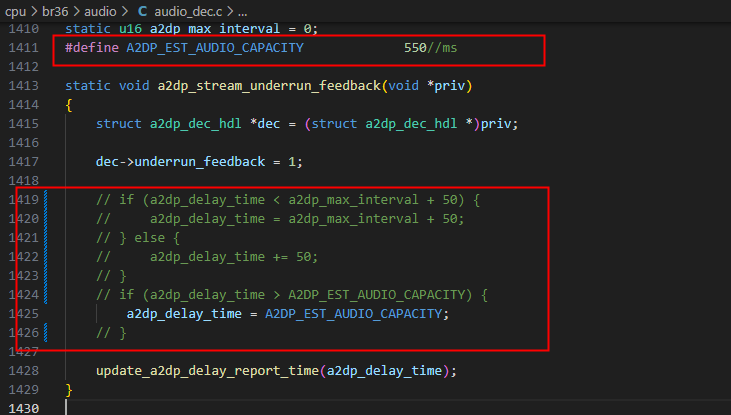Click line number 1425
Screen dimensions: 731x415
(x=24, y=314)
